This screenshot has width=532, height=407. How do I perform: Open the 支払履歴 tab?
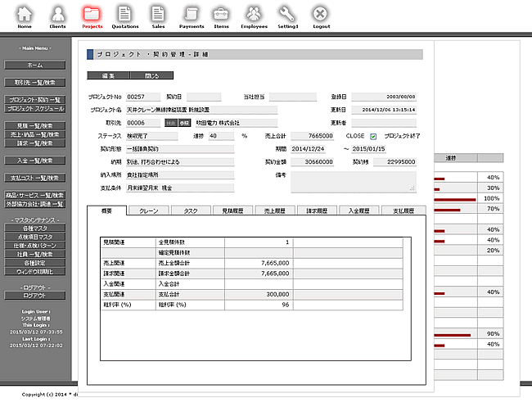tap(404, 210)
